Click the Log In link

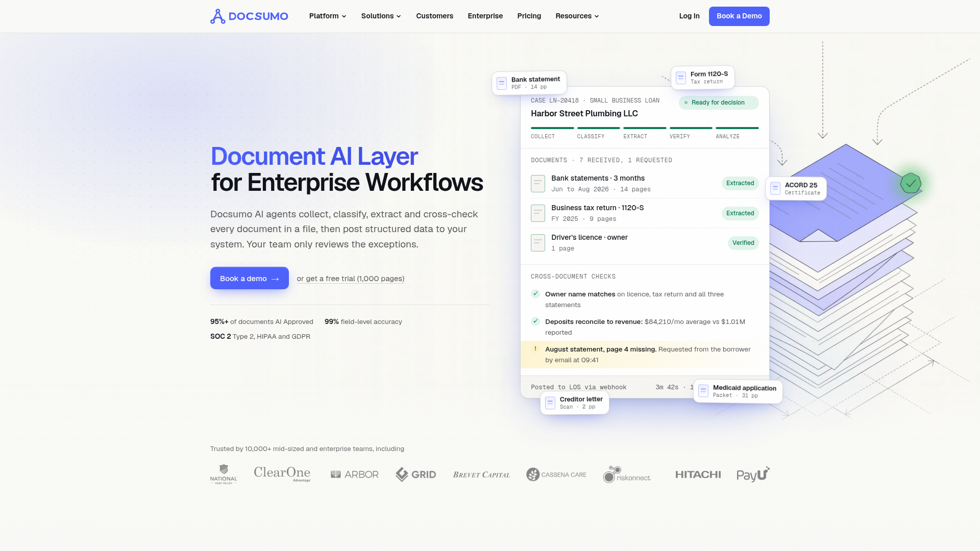coord(690,16)
